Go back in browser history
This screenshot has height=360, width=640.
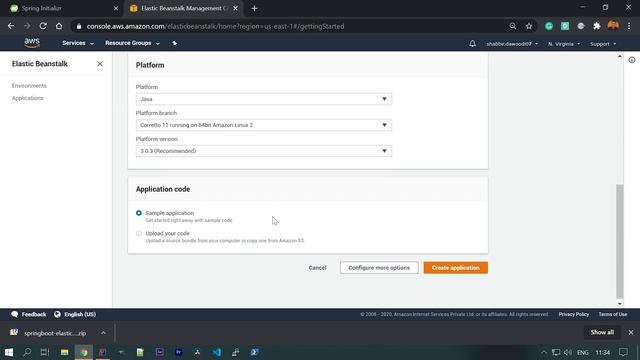click(11, 26)
